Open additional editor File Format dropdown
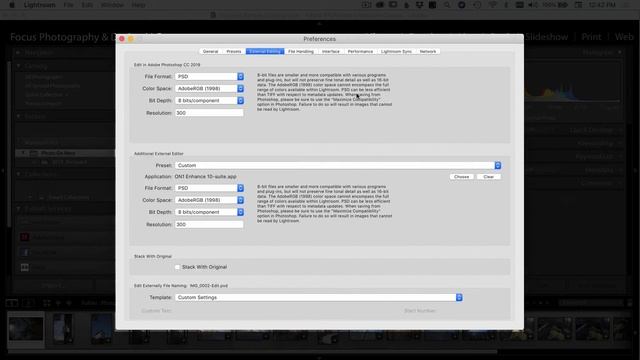This screenshot has height=360, width=640. pos(209,188)
